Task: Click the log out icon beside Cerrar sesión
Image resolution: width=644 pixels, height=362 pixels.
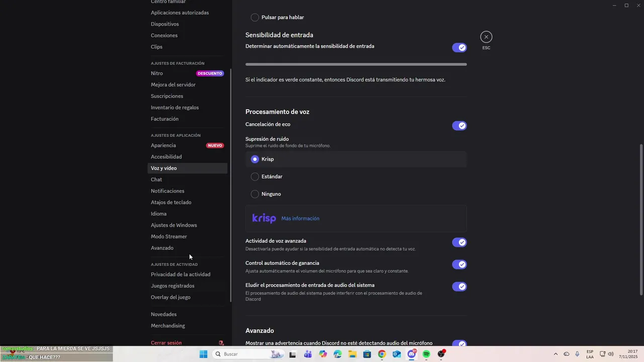Action: click(x=221, y=343)
